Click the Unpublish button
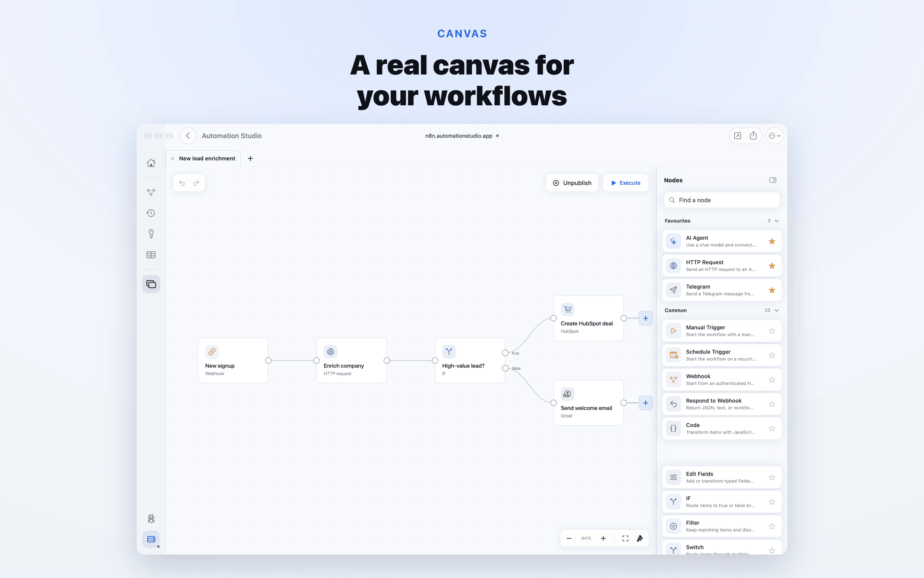924x578 pixels. click(572, 183)
